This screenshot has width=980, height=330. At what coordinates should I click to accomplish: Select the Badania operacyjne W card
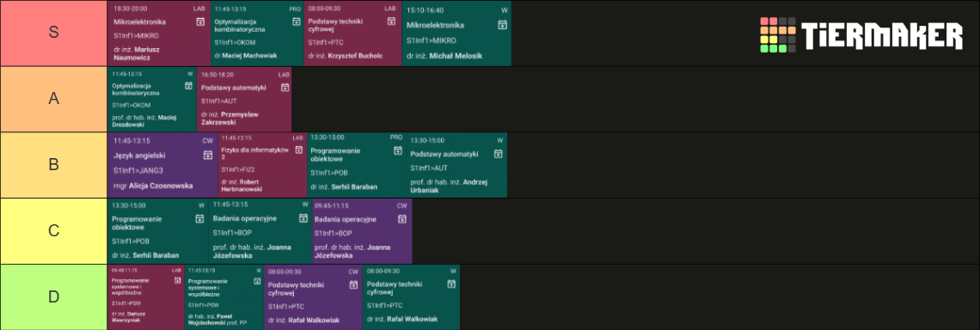coord(260,230)
